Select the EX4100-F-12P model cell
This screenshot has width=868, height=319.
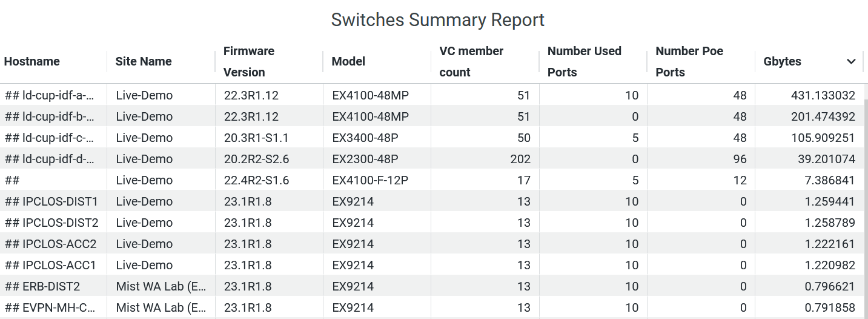click(x=370, y=180)
